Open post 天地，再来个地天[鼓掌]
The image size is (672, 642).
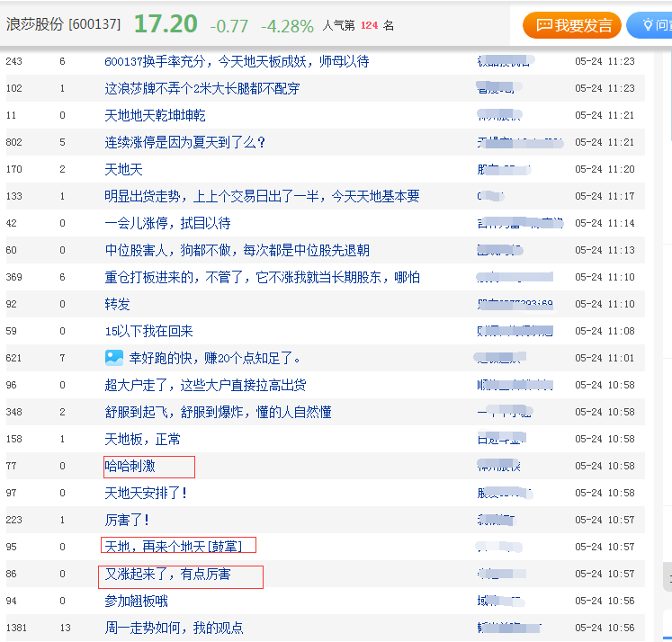click(174, 547)
